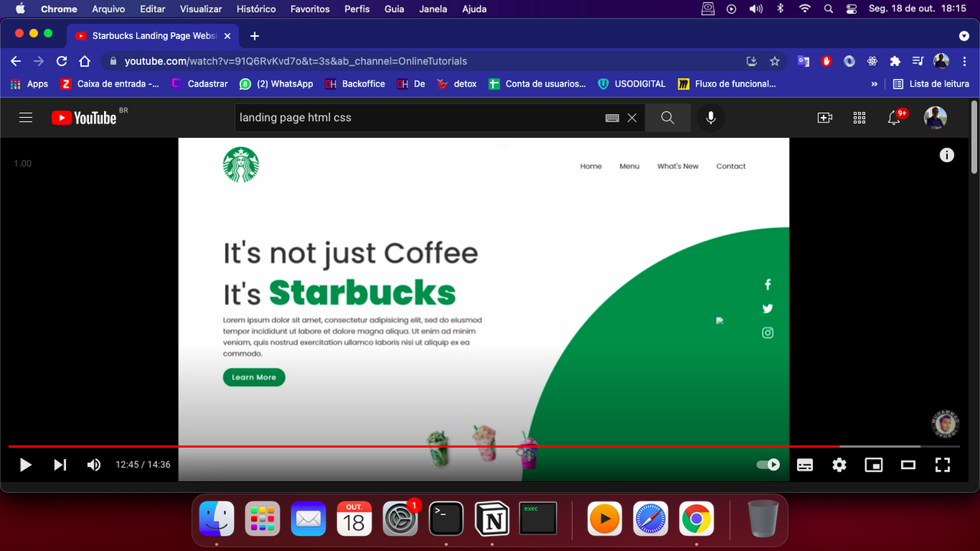Start voice search with the microphone icon
Screen dimensions: 980x551
[710, 118]
